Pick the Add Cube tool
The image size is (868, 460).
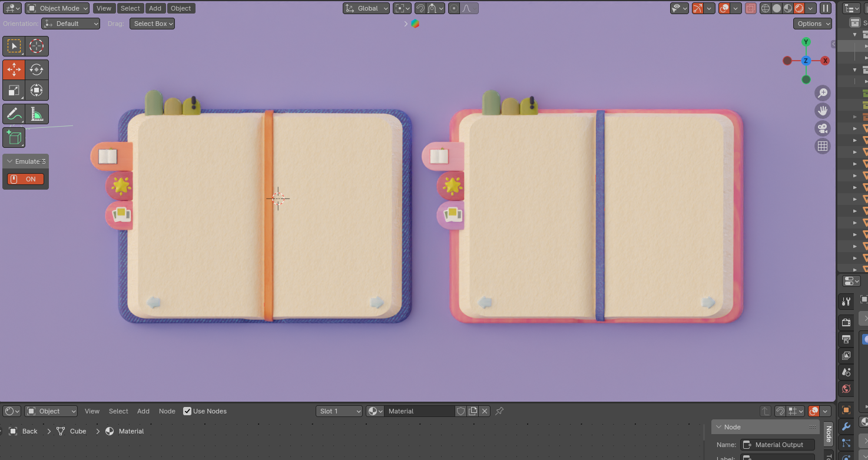pyautogui.click(x=14, y=138)
